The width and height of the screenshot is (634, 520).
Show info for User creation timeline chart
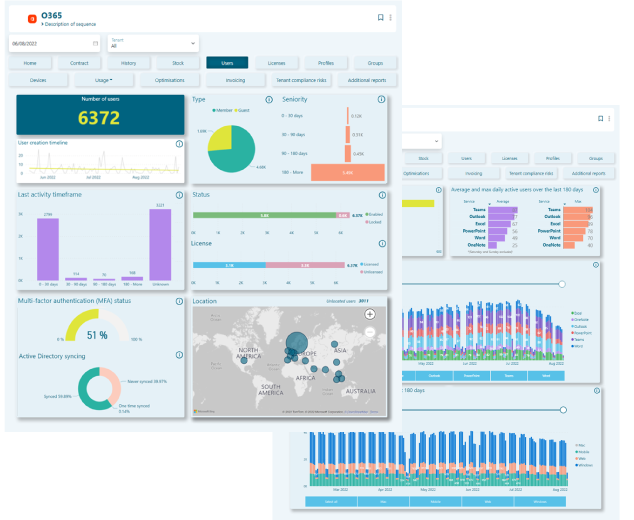click(179, 144)
